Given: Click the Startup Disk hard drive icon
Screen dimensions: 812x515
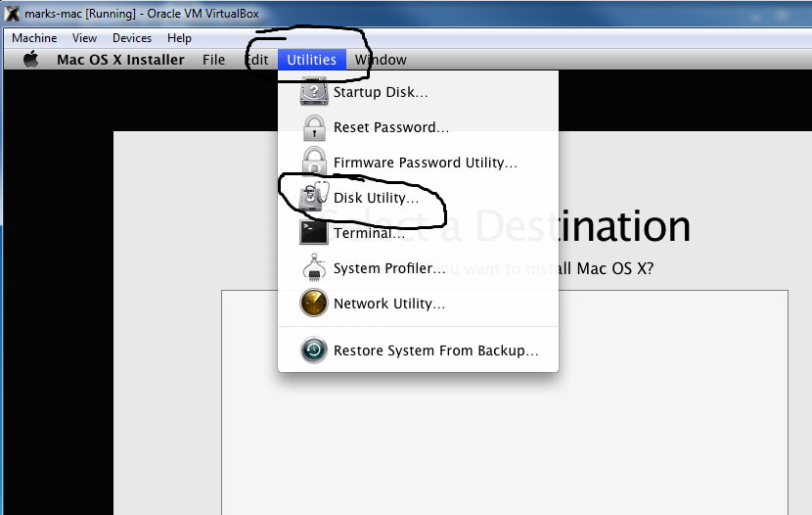Looking at the screenshot, I should (x=314, y=92).
